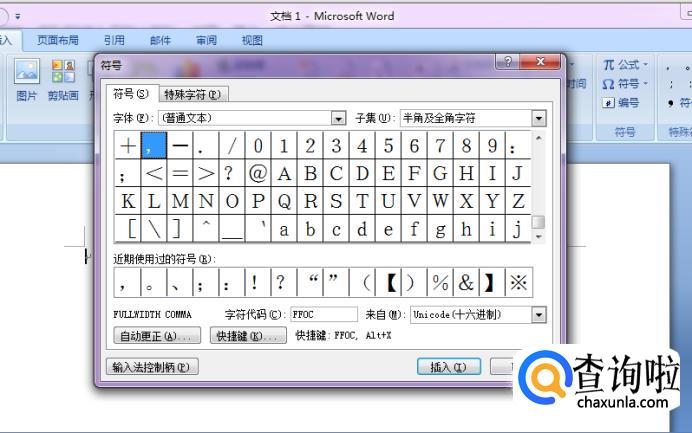
Task: Open the Clip Art (剪贴画) icon
Action: pos(63,72)
